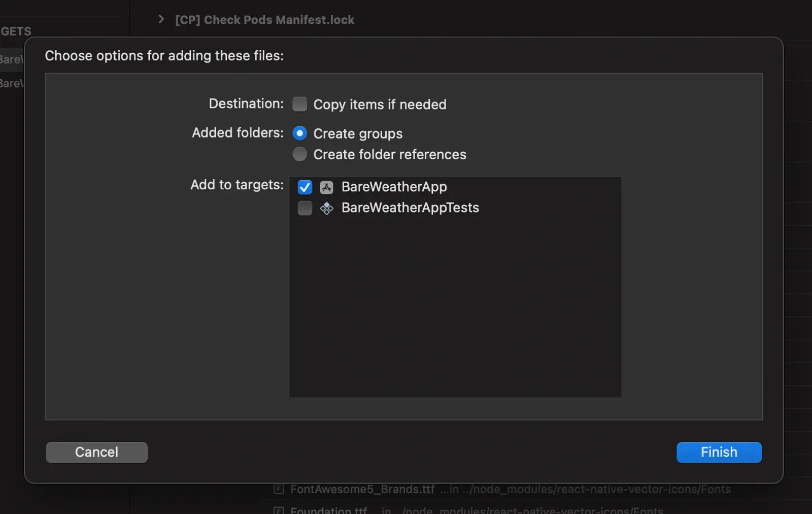812x514 pixels.
Task: Open the [CP] Check Pods Manifest.lock phase title
Action: 264,20
